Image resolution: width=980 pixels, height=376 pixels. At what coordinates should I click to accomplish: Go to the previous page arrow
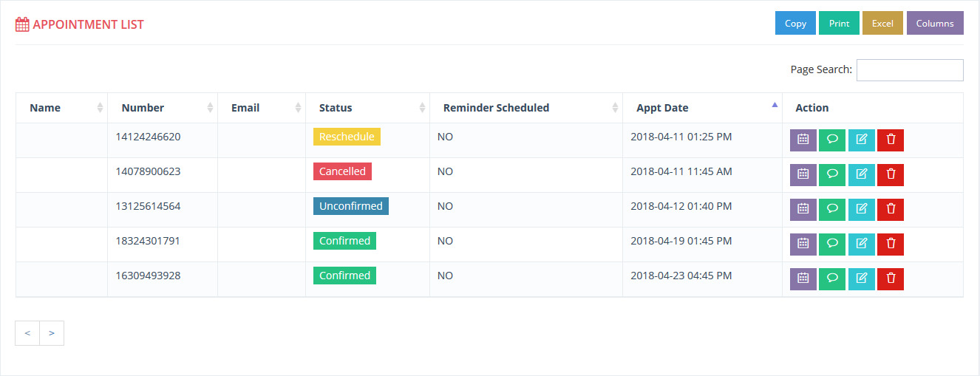pos(27,333)
